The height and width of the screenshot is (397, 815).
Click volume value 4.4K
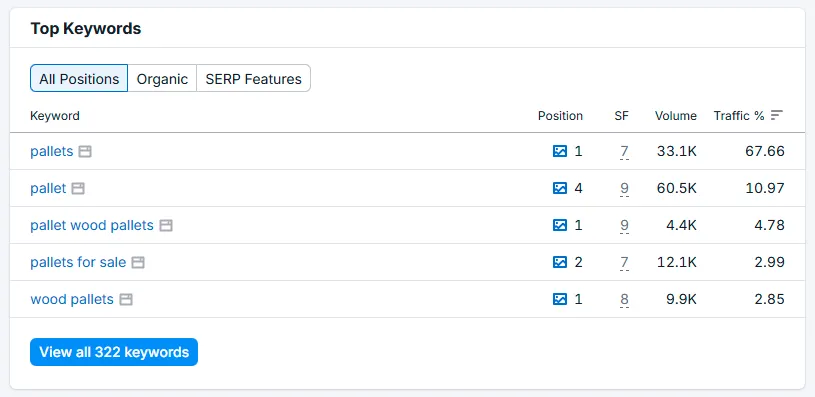[x=681, y=225]
